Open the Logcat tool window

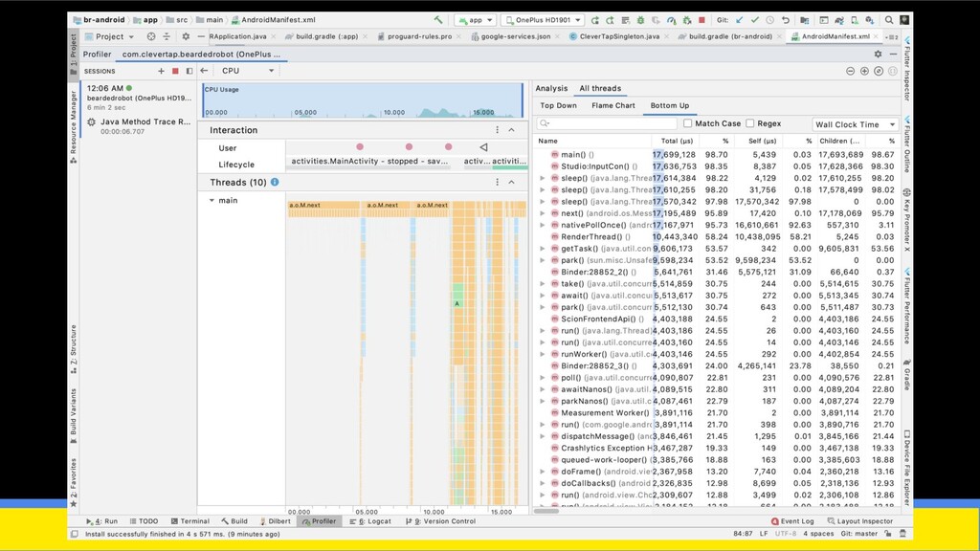pos(370,521)
